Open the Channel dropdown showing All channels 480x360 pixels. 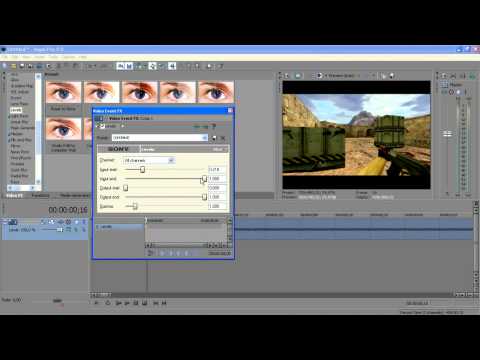[x=171, y=160]
